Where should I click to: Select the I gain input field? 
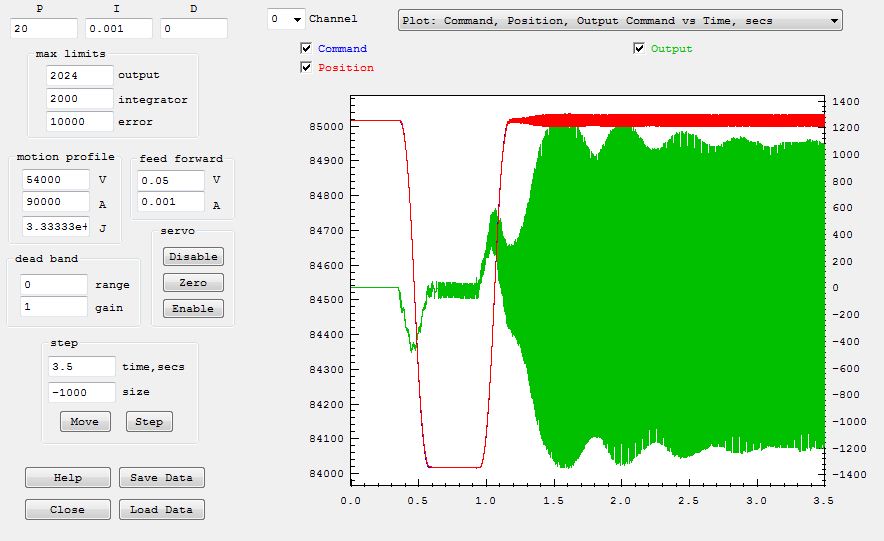pos(118,29)
